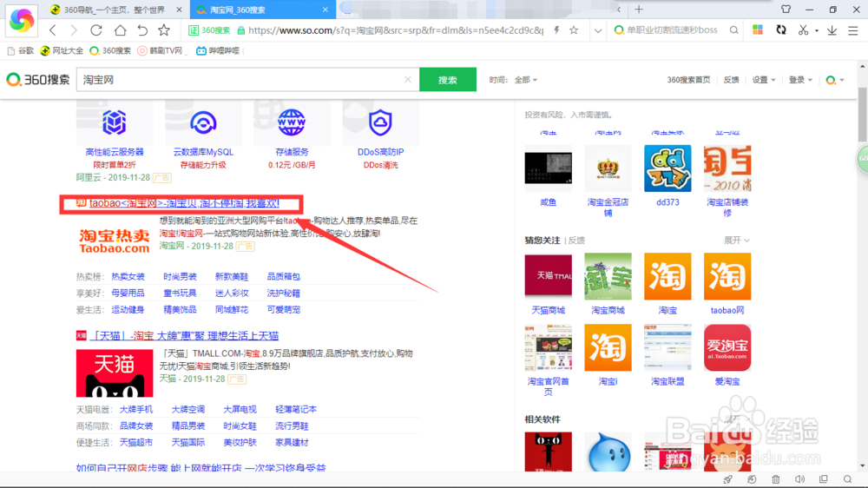
Task: Open the 韩剧TV网 bookmark
Action: click(160, 50)
